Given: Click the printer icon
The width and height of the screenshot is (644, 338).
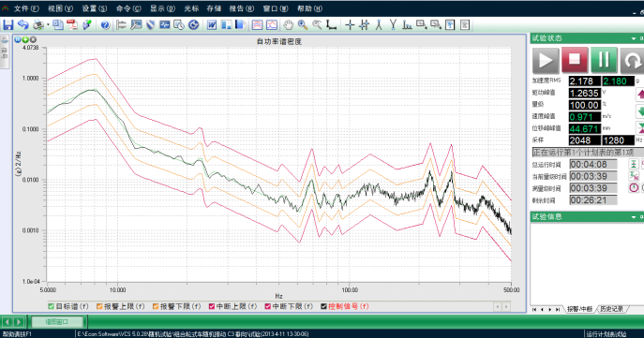Looking at the screenshot, I should click(38, 25).
